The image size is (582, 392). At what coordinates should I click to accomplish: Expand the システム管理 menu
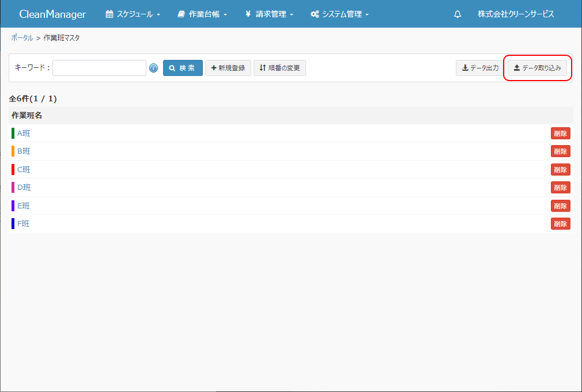[339, 14]
